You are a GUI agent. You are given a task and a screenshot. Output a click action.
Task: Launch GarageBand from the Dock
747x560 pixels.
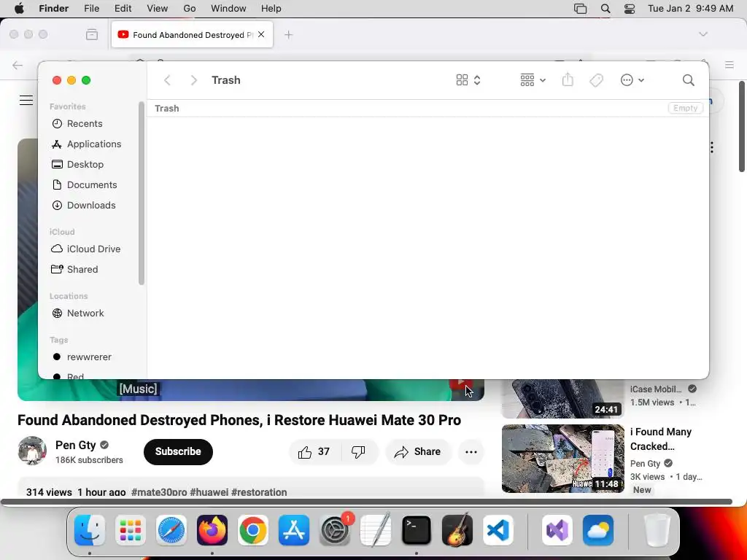pos(457,530)
